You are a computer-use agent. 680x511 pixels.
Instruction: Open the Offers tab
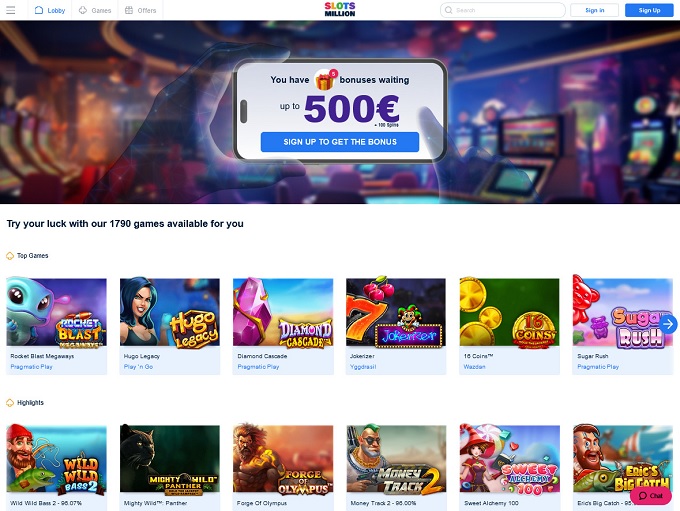pos(141,10)
